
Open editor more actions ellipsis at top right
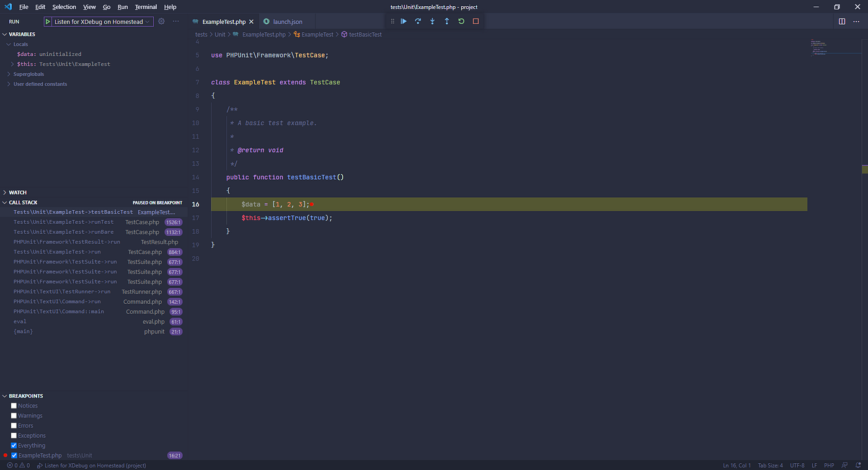tap(856, 22)
